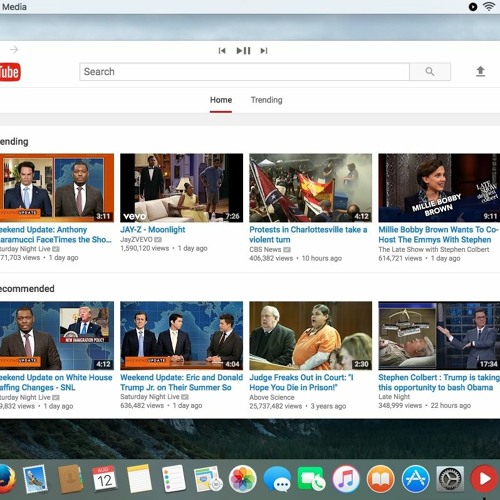Click the Wi-Fi status icon
500x500 pixels.
point(489,6)
